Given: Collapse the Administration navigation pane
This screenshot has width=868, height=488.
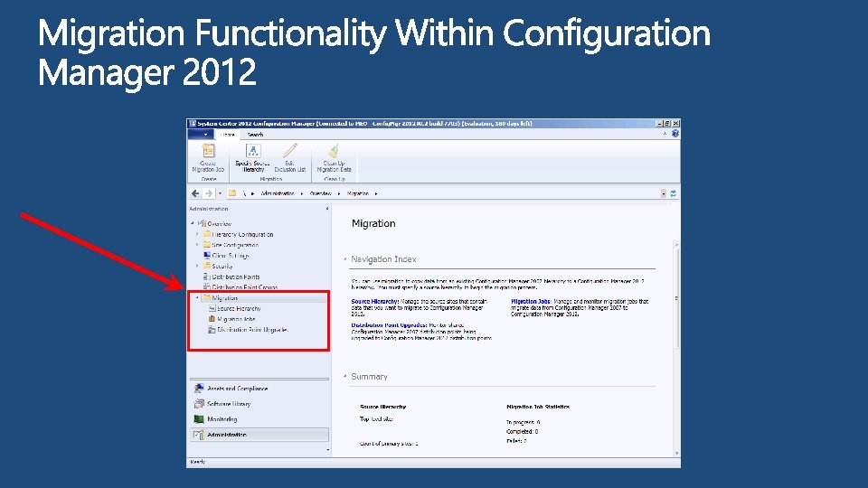Looking at the screenshot, I should point(327,209).
